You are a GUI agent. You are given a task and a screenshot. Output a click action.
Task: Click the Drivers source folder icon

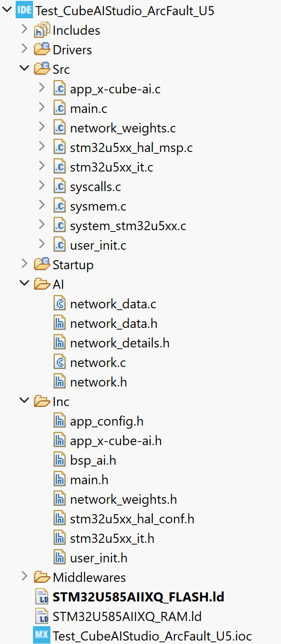pyautogui.click(x=42, y=49)
